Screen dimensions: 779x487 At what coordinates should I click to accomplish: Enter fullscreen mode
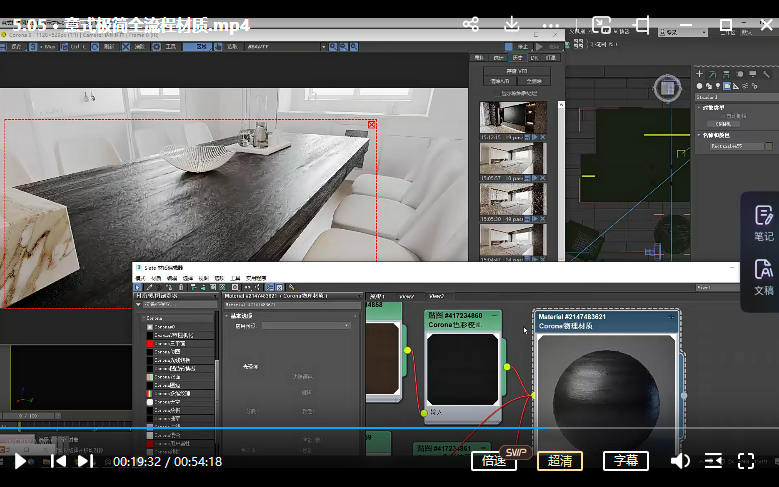pyautogui.click(x=746, y=461)
